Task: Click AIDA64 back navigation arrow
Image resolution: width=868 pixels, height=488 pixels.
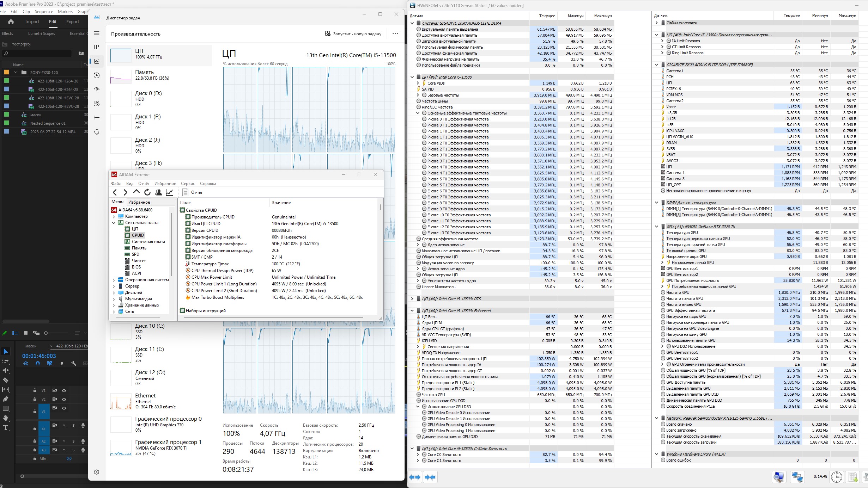Action: pyautogui.click(x=115, y=192)
